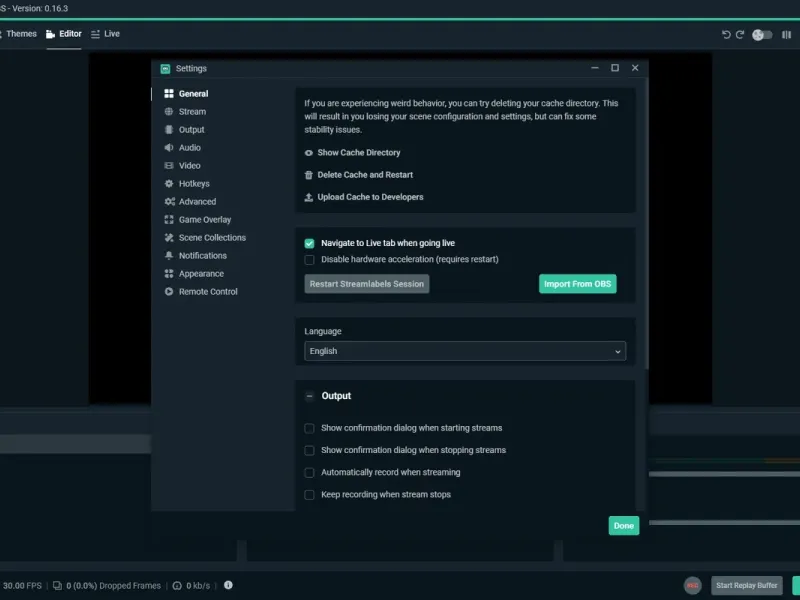Click Delete Cache and Restart link

coord(365,174)
